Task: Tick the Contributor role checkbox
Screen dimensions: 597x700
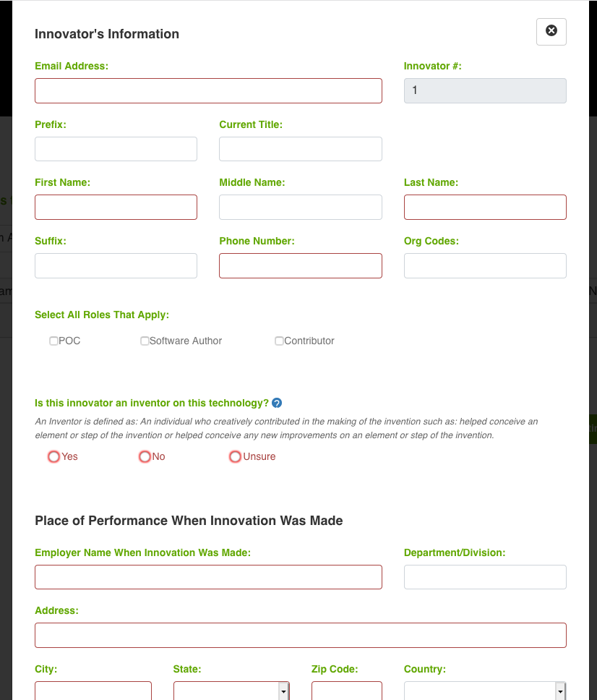Action: click(x=279, y=341)
